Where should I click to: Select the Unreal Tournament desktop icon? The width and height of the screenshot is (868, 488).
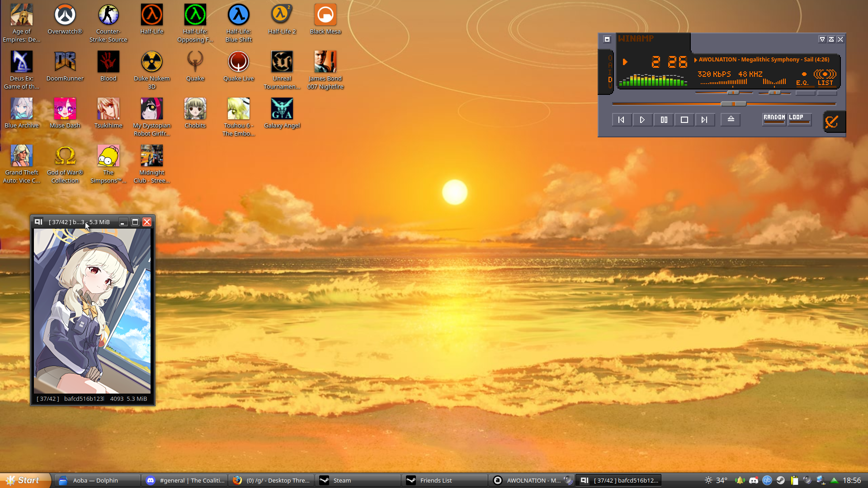click(x=282, y=70)
